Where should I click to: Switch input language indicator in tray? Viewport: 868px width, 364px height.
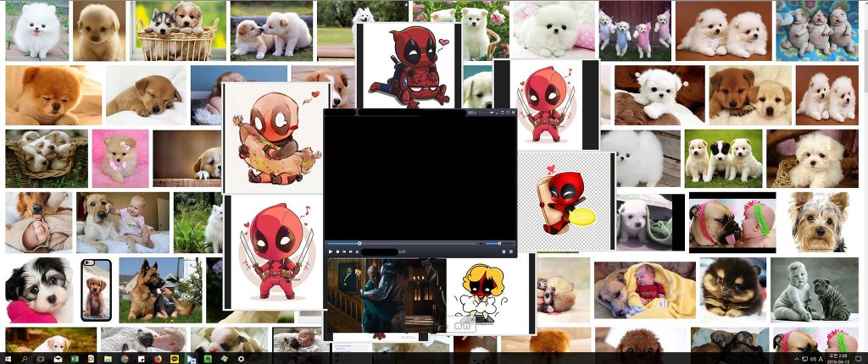821,360
